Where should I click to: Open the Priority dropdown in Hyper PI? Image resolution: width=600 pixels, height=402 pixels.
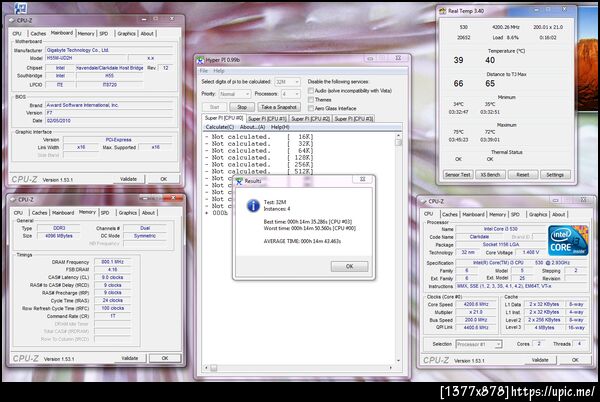[235, 94]
